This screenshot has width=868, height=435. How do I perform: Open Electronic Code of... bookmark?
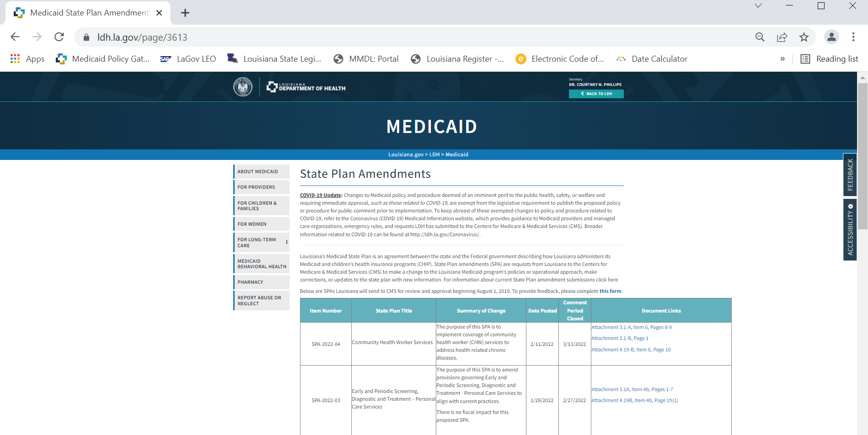(x=560, y=59)
